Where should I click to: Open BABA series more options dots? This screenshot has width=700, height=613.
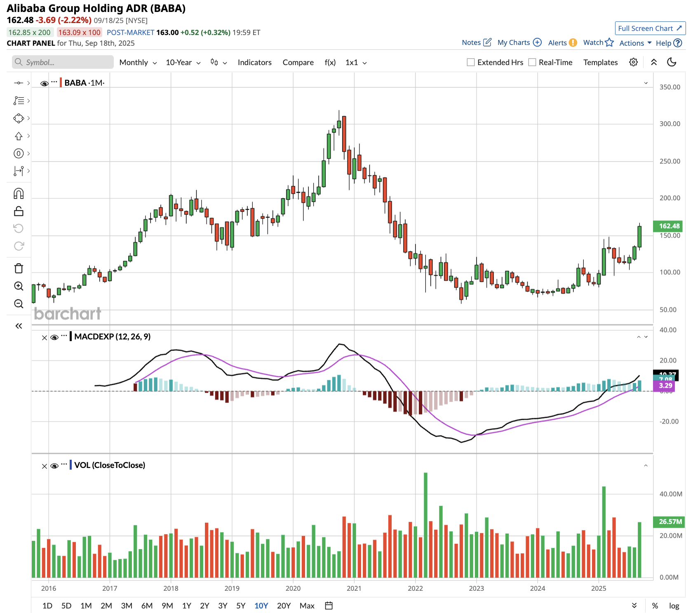pos(54,82)
